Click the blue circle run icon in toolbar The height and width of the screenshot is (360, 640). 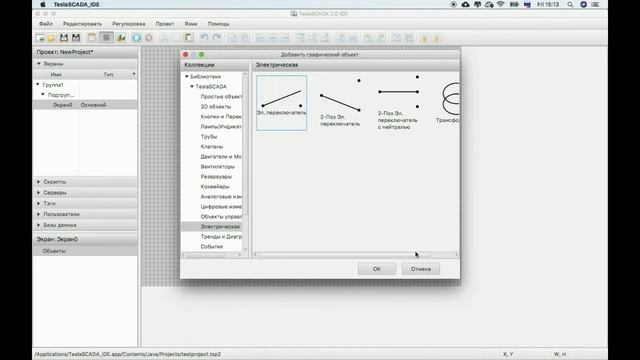(136, 38)
